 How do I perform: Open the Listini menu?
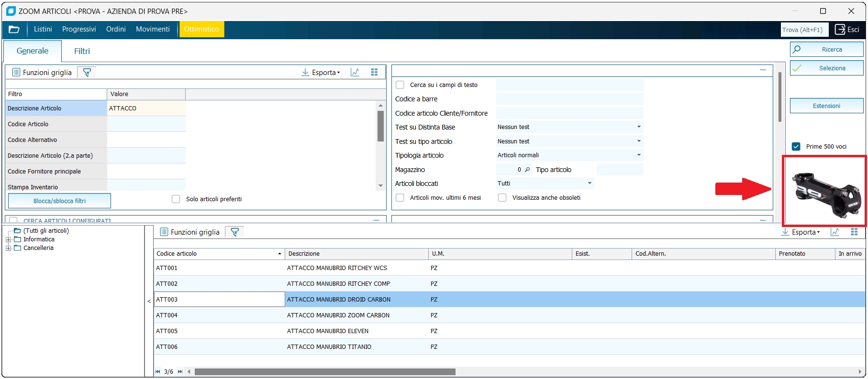(43, 30)
